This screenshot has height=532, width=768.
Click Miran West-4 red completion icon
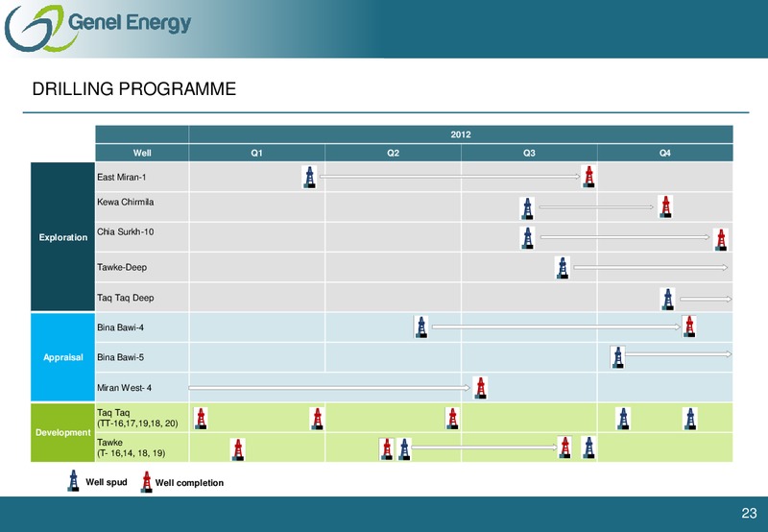(481, 388)
